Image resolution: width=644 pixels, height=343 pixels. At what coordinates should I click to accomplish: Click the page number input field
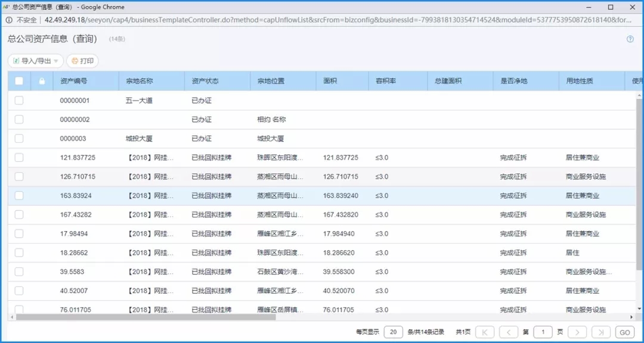543,332
